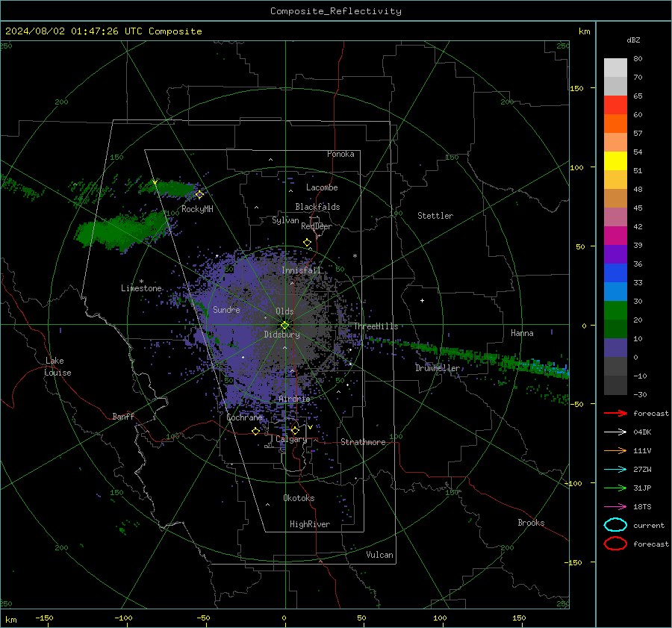Click the Lacombe city label

pos(322,187)
